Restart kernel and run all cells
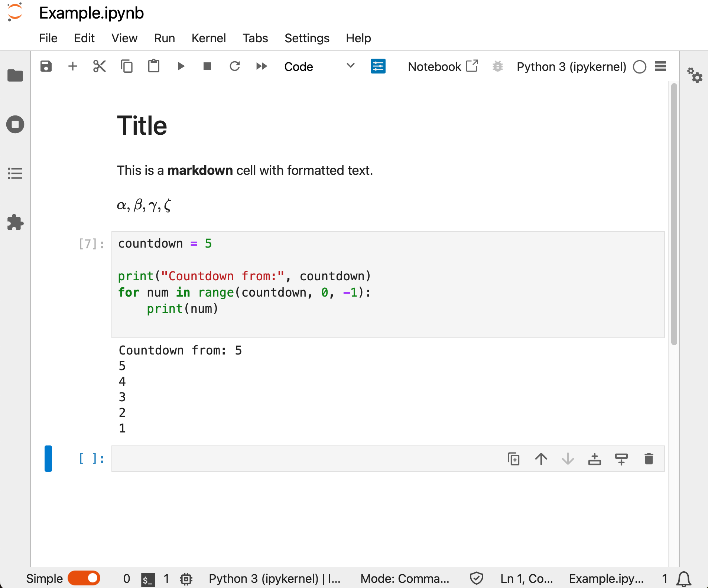 (x=262, y=66)
